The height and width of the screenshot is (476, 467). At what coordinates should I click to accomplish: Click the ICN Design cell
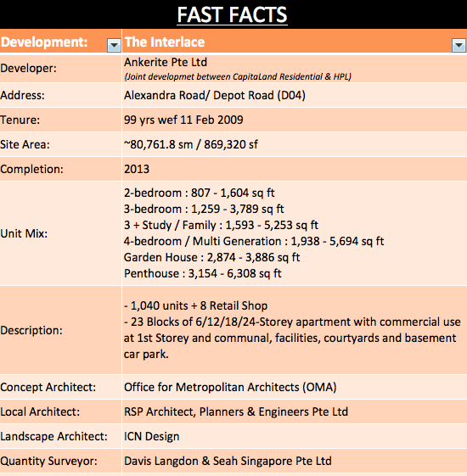(295, 436)
